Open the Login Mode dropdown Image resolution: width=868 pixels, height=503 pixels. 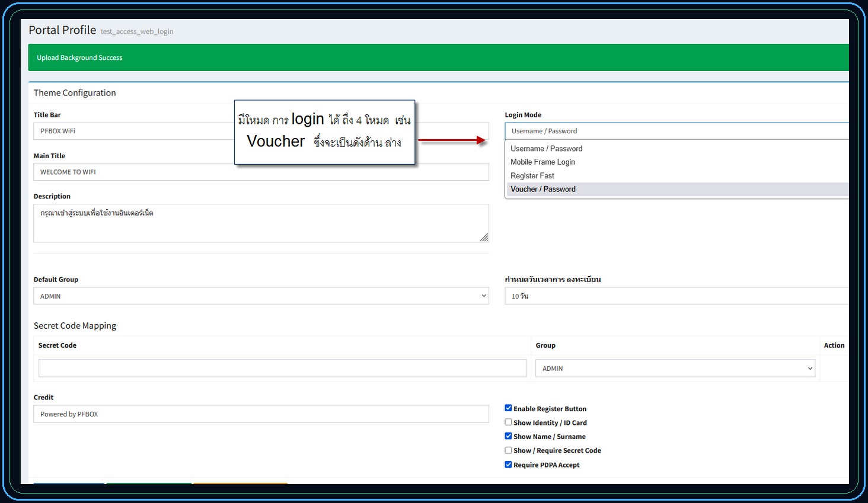tap(676, 131)
